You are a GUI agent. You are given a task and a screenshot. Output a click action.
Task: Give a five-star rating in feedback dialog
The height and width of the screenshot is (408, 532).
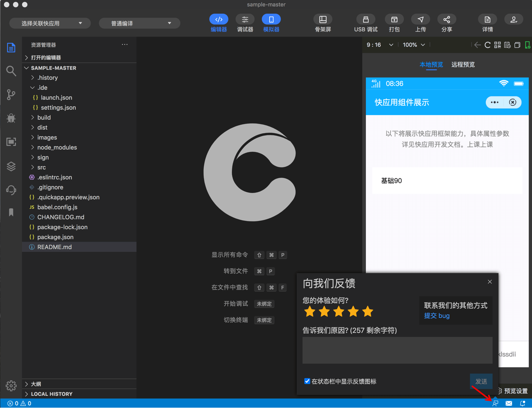(367, 311)
